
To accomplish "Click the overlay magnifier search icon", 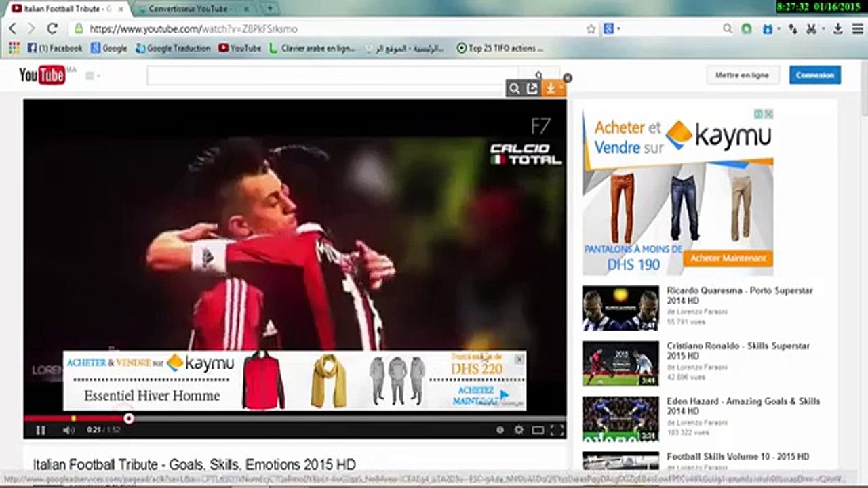I will (515, 88).
